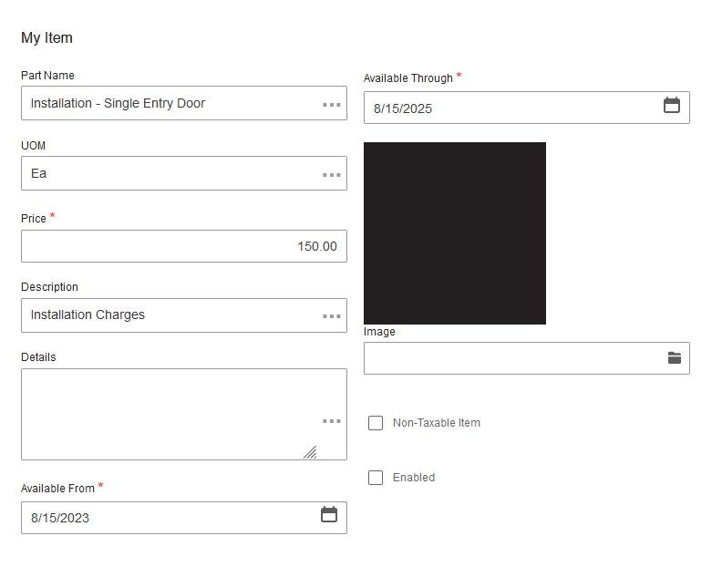Image resolution: width=722 pixels, height=588 pixels.
Task: Click the Part Name text field
Action: 164,103
